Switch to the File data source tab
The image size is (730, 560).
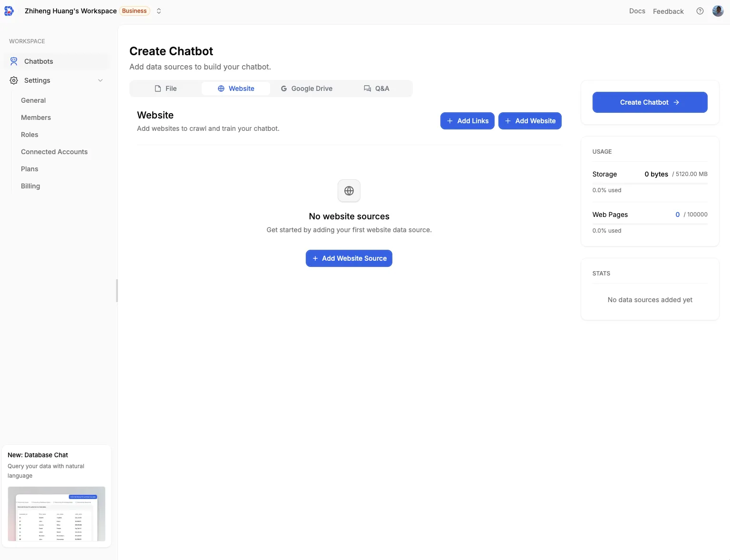(x=166, y=88)
